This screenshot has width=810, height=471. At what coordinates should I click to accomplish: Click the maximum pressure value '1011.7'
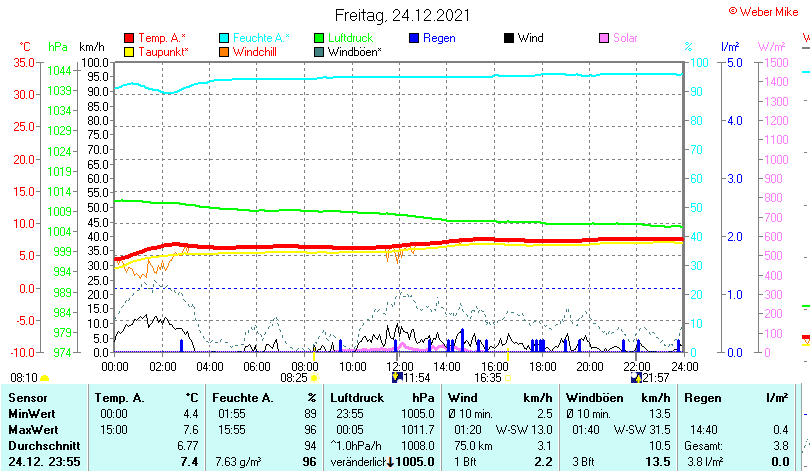click(418, 430)
